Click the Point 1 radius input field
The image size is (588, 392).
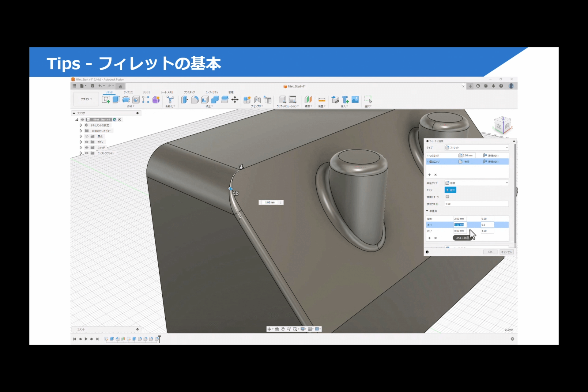pos(460,225)
